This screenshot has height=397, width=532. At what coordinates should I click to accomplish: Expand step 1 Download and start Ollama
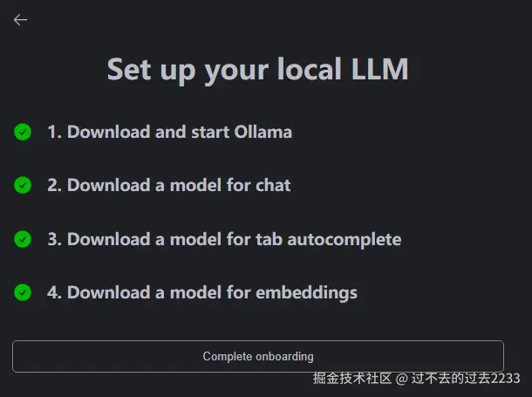(170, 132)
